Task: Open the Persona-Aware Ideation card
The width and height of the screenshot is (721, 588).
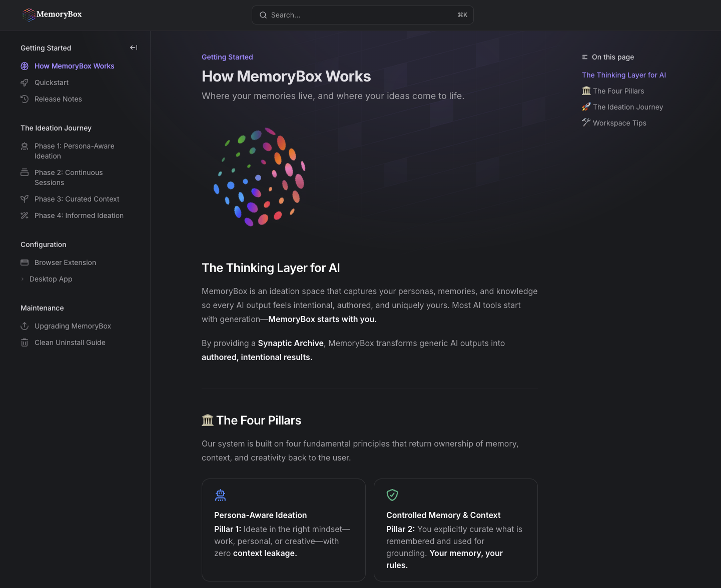Action: coord(284,530)
